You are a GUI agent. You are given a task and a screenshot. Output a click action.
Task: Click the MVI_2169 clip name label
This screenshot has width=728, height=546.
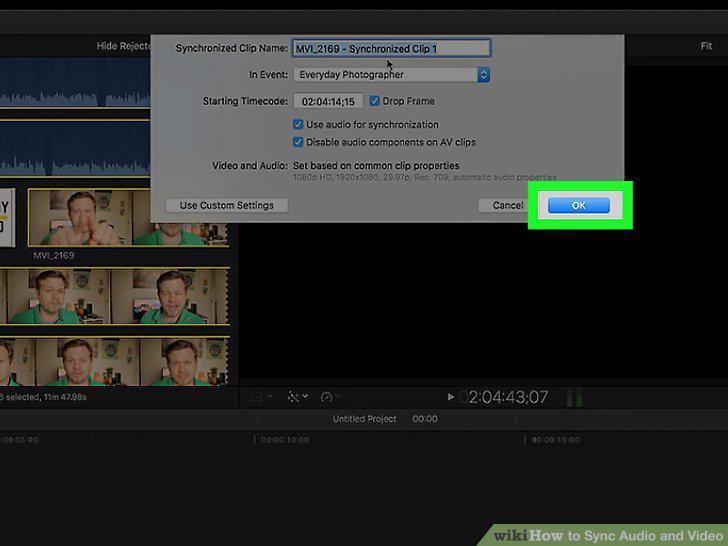(53, 255)
